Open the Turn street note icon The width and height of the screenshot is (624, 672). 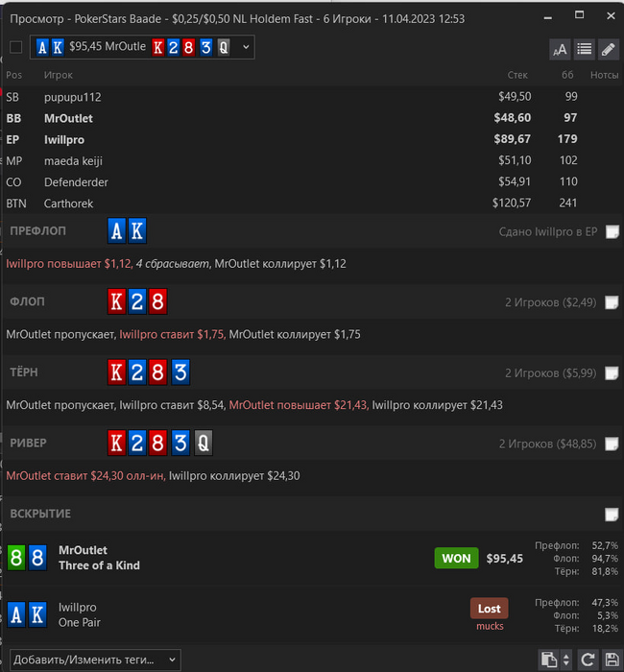click(612, 372)
